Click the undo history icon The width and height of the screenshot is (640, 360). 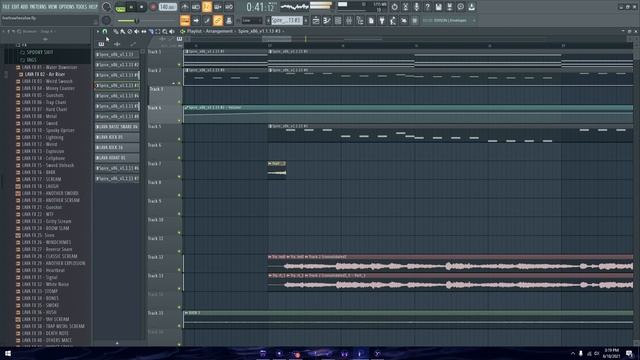394,7
